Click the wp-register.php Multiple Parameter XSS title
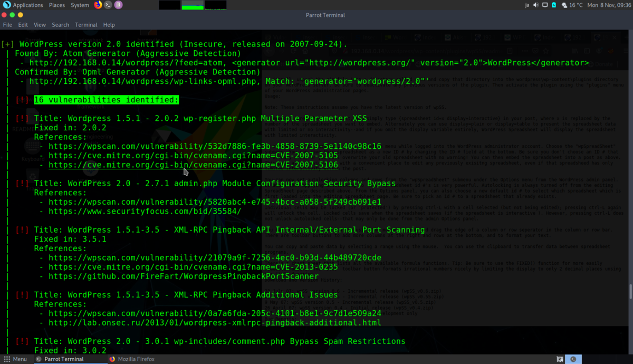The height and width of the screenshot is (364, 633). pos(200,119)
